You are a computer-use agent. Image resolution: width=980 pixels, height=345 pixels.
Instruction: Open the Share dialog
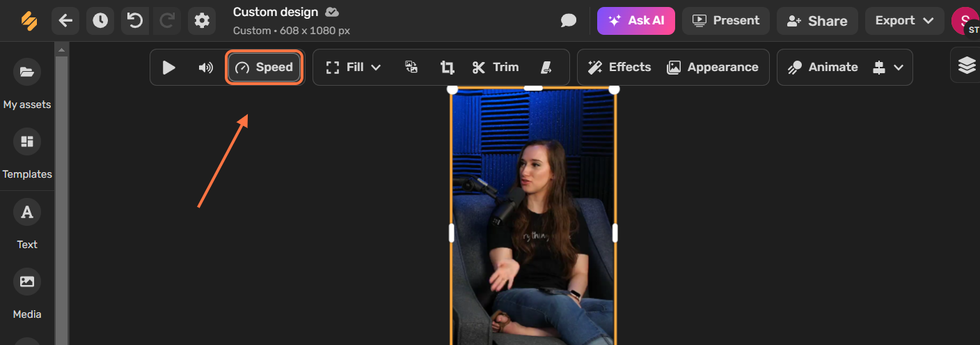[817, 21]
